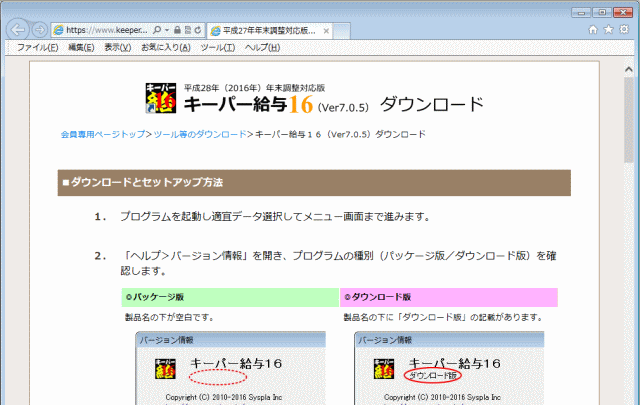Click the 平成28年(2016年)年末調整対応版 subtitle
The height and width of the screenshot is (405, 640).
[x=254, y=88]
